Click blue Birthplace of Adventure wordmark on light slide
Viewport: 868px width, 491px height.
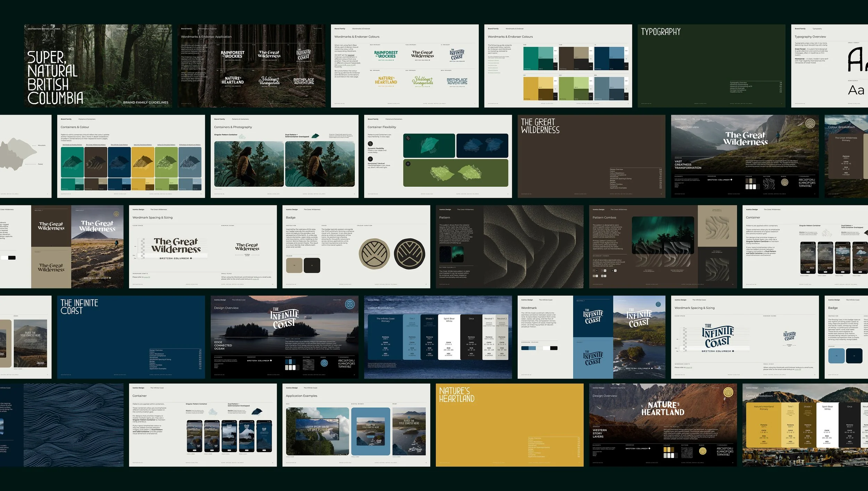click(x=457, y=81)
